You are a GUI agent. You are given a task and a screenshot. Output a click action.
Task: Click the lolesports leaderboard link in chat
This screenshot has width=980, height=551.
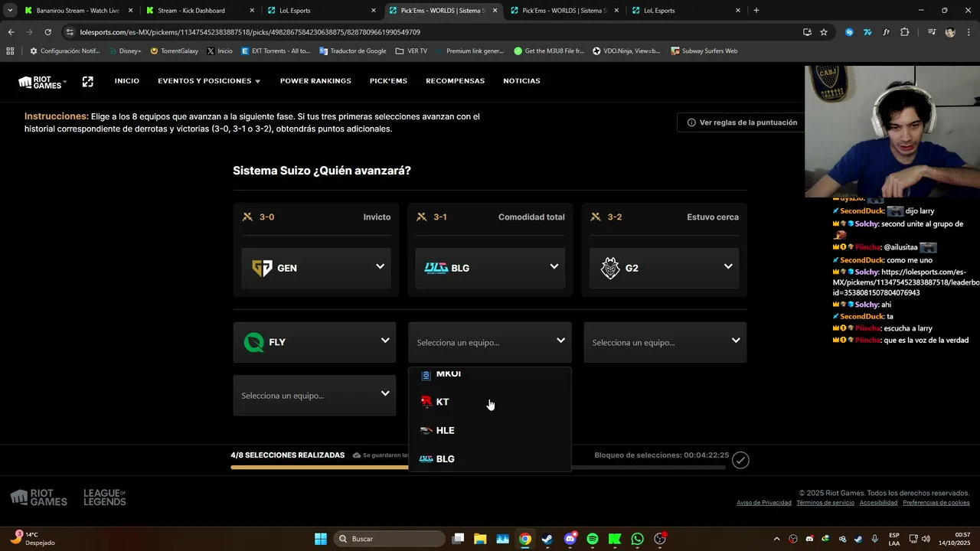tap(906, 282)
